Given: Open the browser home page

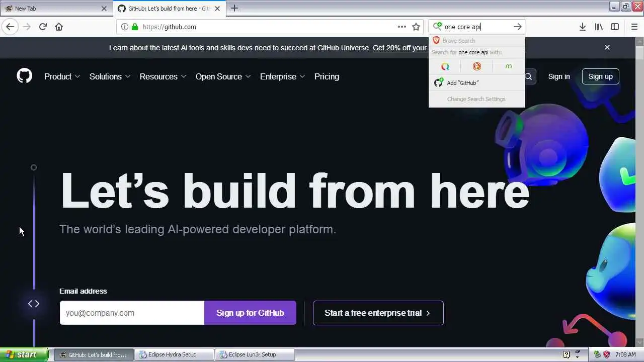Looking at the screenshot, I should pos(59,27).
